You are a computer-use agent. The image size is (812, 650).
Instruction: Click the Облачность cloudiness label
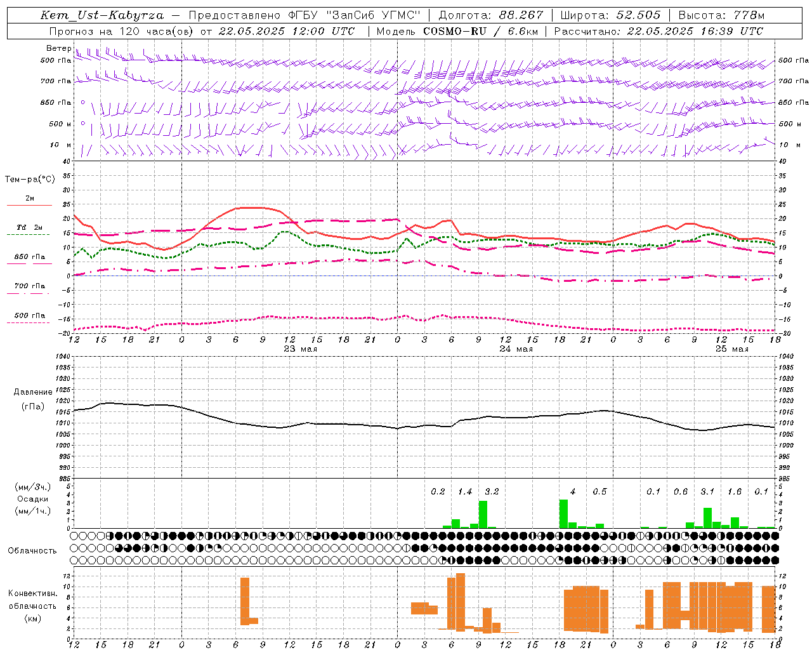32,550
